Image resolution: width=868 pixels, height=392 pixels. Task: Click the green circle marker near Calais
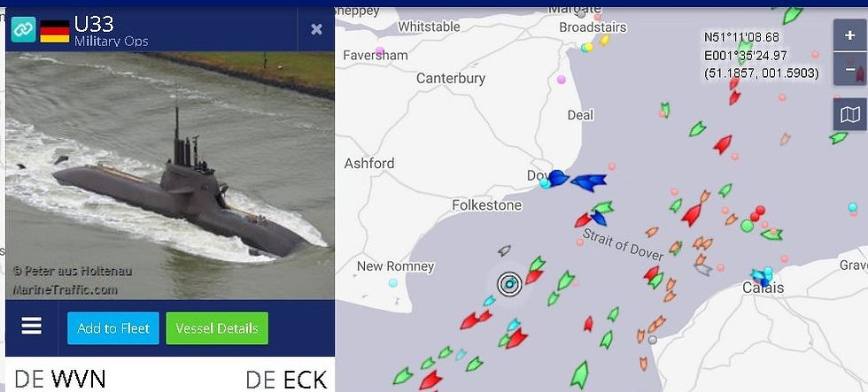[748, 226]
